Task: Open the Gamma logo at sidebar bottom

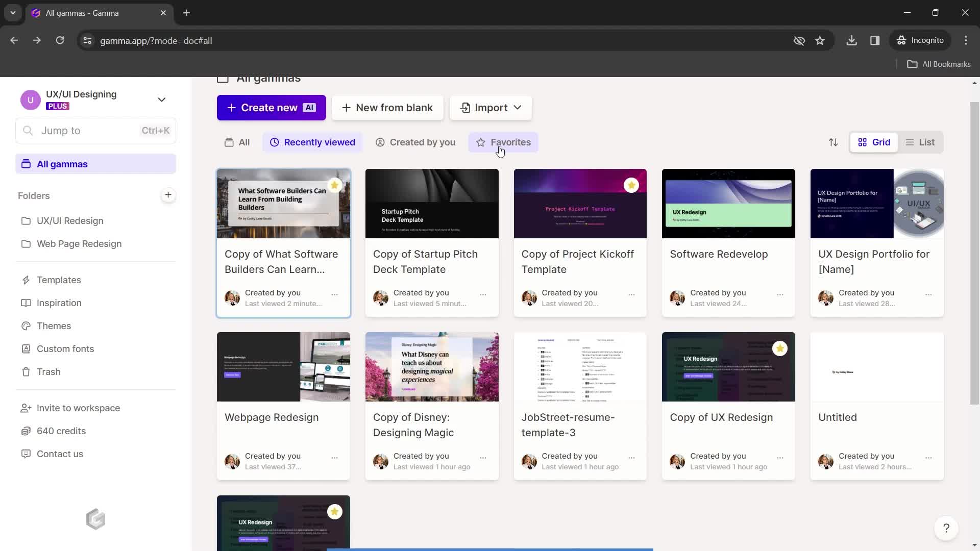Action: (x=95, y=519)
